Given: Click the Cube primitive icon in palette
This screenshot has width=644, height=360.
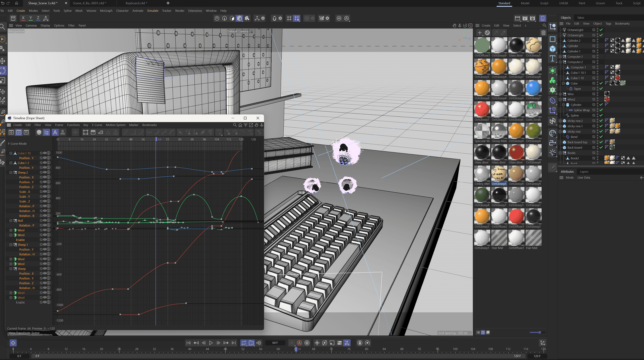Looking at the screenshot, I should tap(552, 49).
